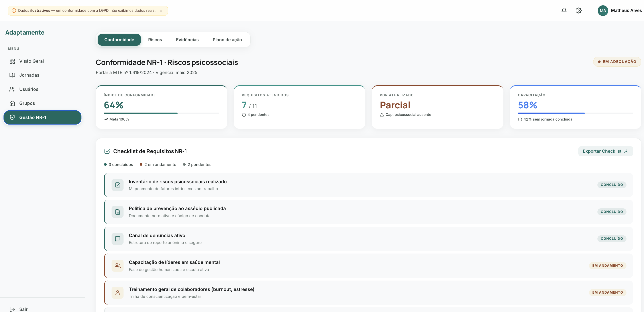Viewport: 644px width, 312px height.
Task: Click the Canal de denúncias chat icon
Action: [118, 239]
